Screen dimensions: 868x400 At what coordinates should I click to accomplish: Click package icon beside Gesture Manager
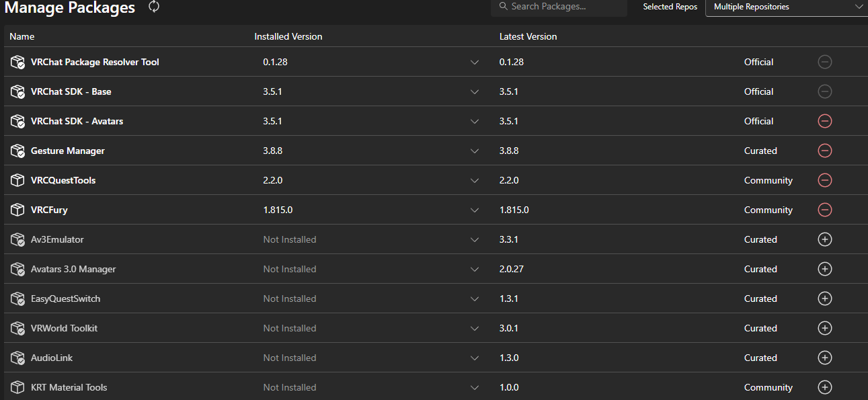[17, 151]
